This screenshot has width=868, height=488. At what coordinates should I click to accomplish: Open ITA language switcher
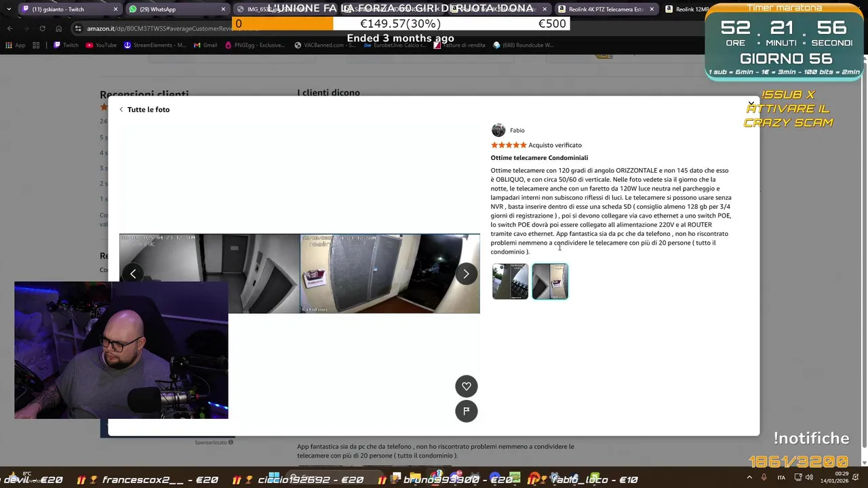click(x=781, y=477)
